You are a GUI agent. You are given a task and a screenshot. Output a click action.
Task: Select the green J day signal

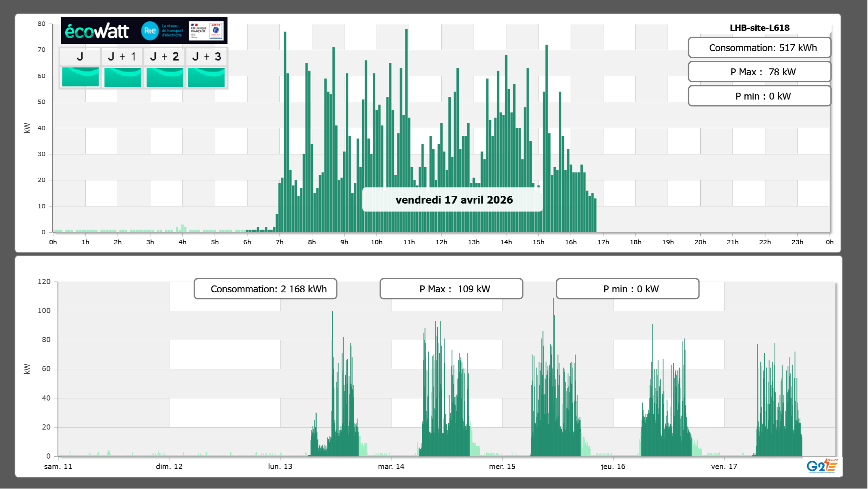(x=80, y=77)
